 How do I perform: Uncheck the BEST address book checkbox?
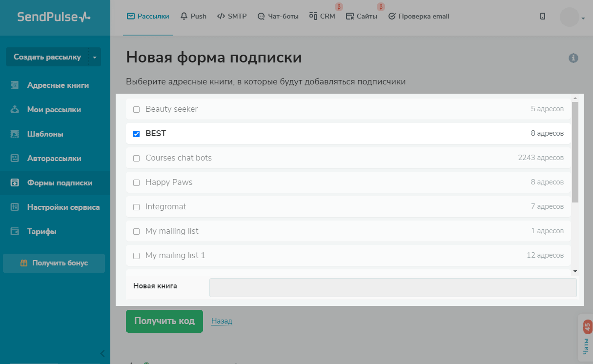click(x=137, y=134)
